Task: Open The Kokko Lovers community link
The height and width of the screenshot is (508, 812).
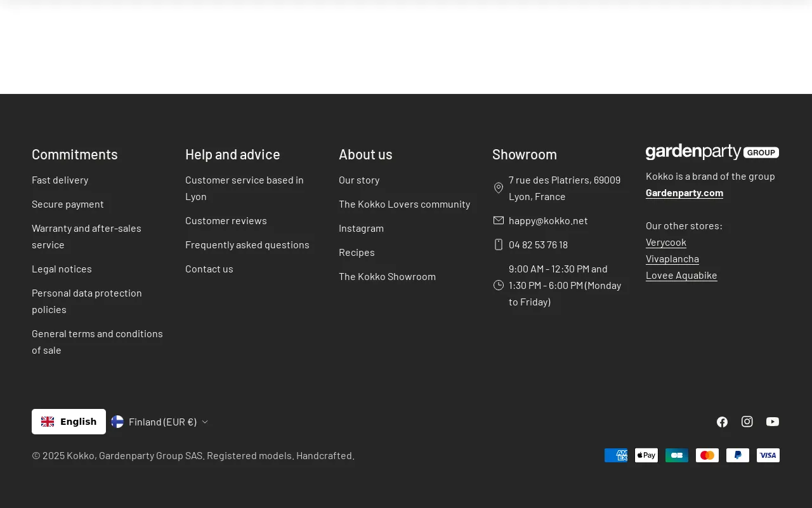Action: coord(404,204)
